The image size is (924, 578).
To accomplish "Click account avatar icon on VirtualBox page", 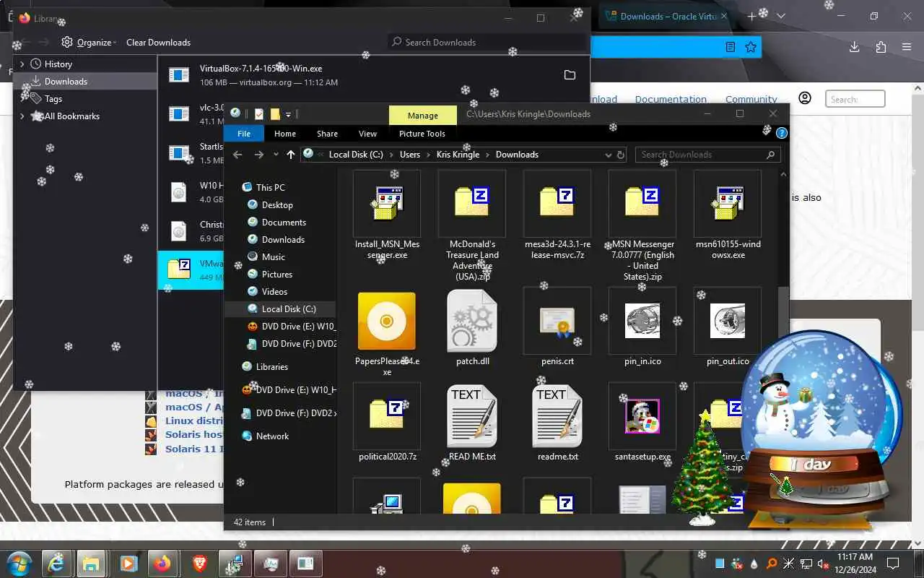I will pos(805,98).
